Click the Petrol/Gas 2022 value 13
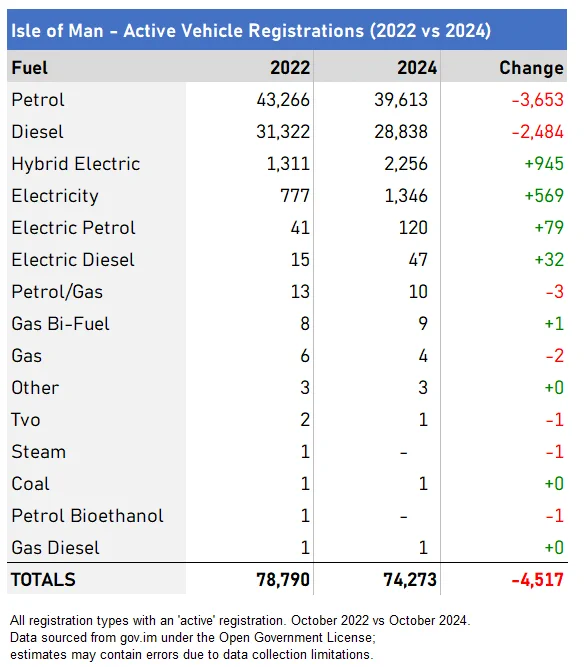The image size is (588, 667). click(x=300, y=292)
